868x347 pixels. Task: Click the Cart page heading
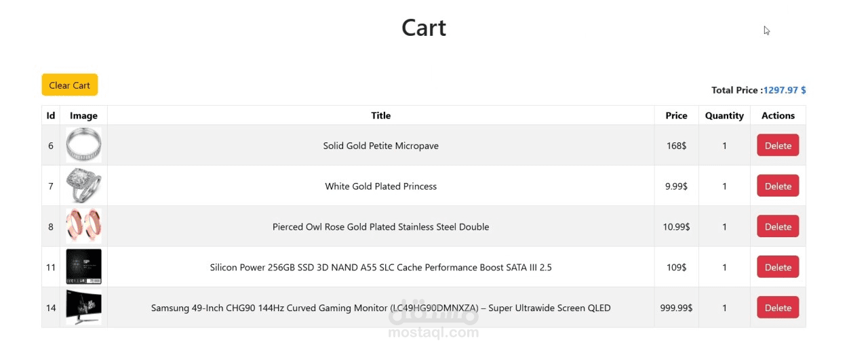pos(424,28)
